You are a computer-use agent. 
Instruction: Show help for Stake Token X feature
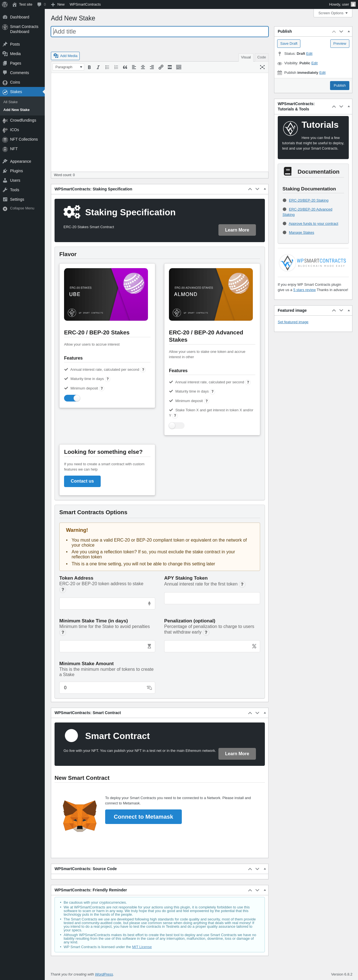tap(175, 415)
